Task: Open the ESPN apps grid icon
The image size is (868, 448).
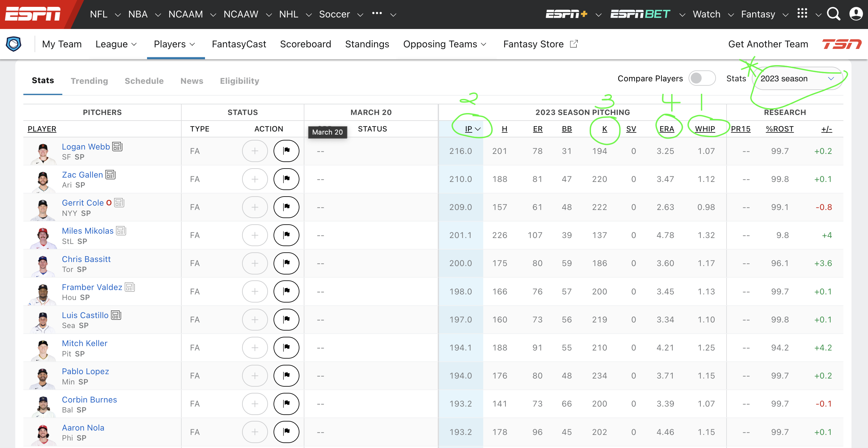Action: tap(802, 13)
